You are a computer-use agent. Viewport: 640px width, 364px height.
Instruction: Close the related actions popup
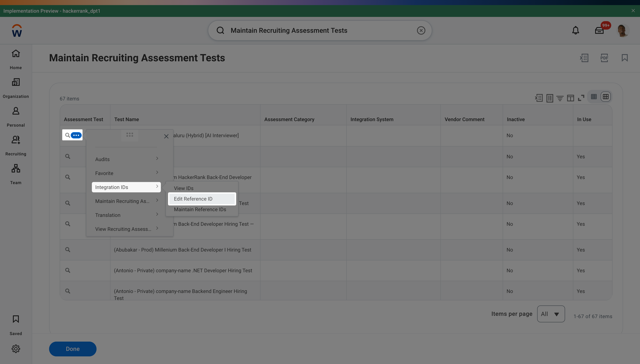[166, 136]
